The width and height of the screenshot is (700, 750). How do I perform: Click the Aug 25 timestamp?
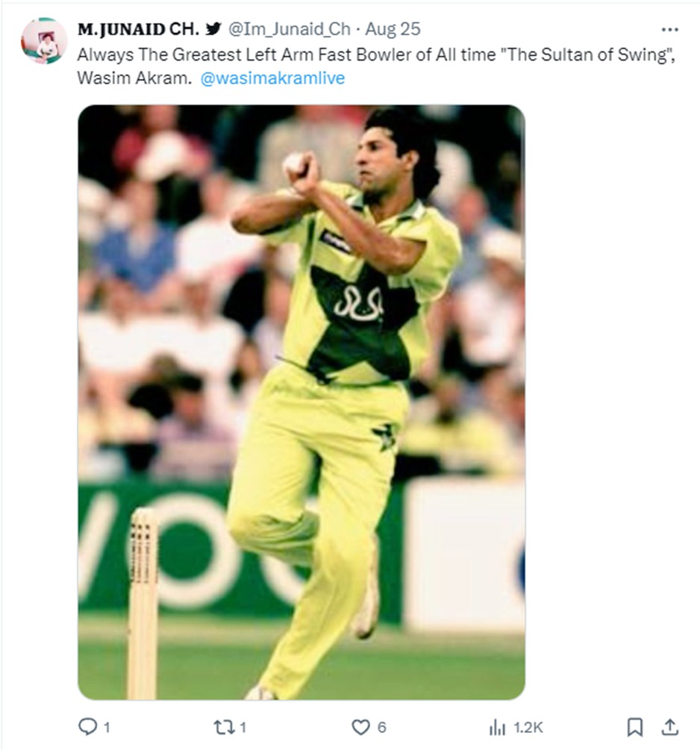tap(393, 29)
